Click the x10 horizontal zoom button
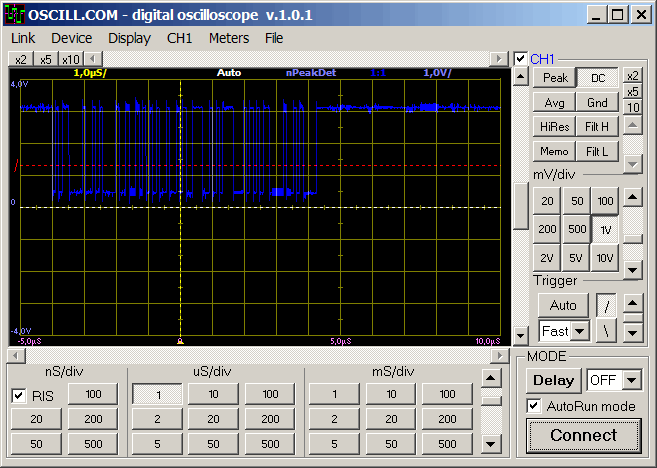 tap(69, 59)
